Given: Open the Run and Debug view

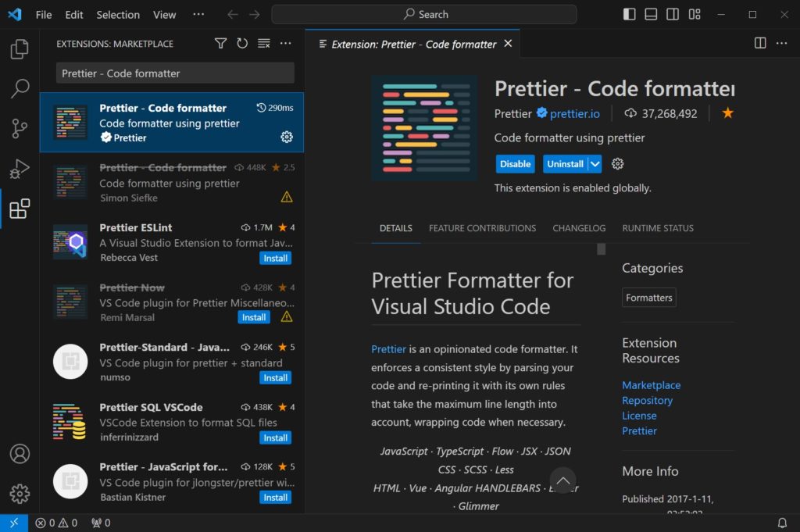Looking at the screenshot, I should click(20, 169).
